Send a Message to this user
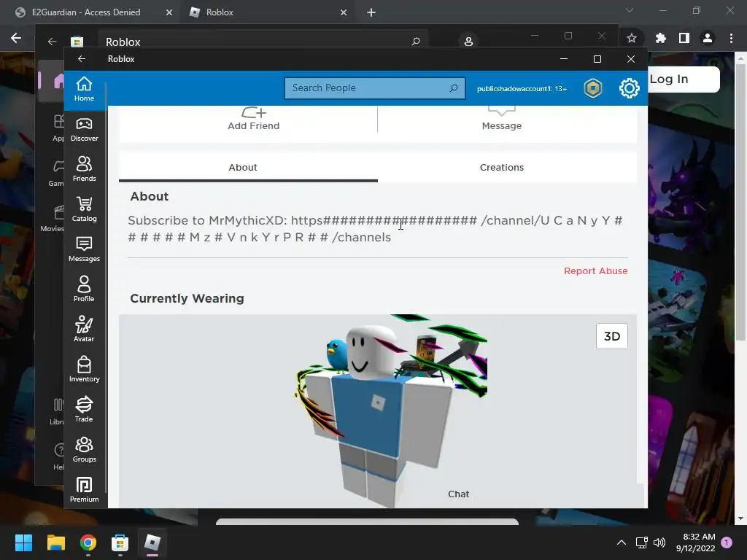The image size is (747, 560). pyautogui.click(x=502, y=119)
